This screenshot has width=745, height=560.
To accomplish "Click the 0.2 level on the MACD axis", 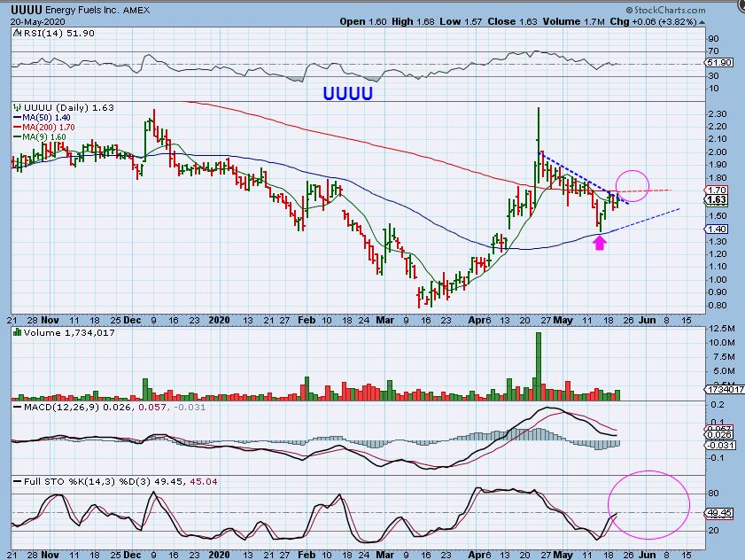I will click(x=718, y=405).
